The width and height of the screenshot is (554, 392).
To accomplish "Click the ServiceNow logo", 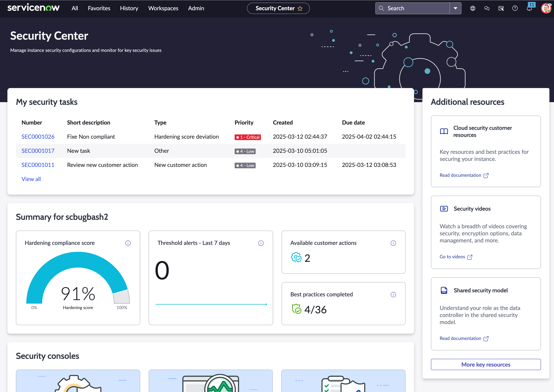I will [33, 8].
